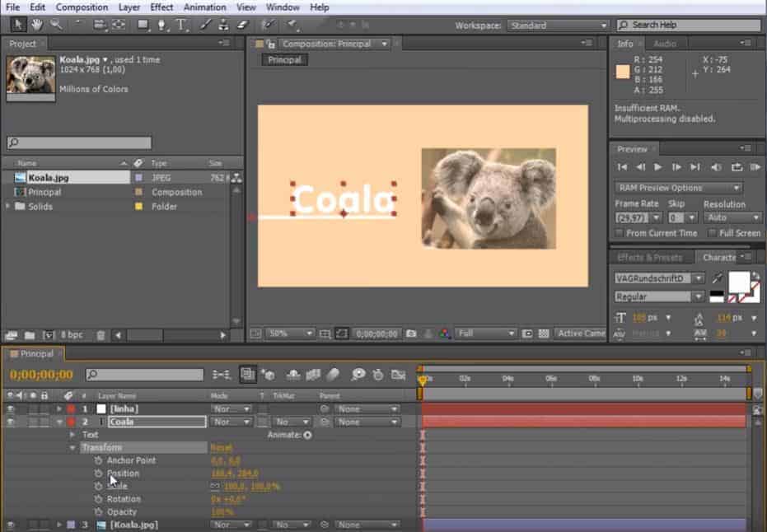Toggle the Rotation stopwatch
Image resolution: width=767 pixels, height=532 pixels.
pyautogui.click(x=98, y=499)
